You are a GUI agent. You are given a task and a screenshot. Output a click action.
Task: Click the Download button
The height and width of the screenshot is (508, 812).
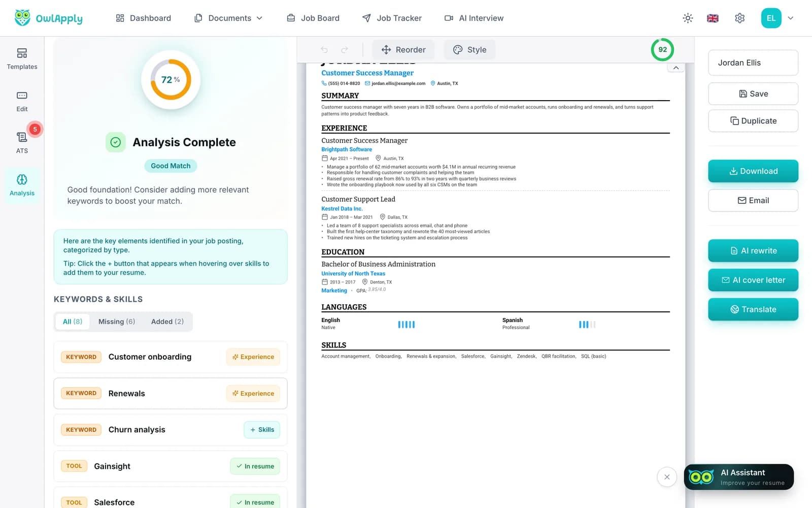[x=753, y=171]
